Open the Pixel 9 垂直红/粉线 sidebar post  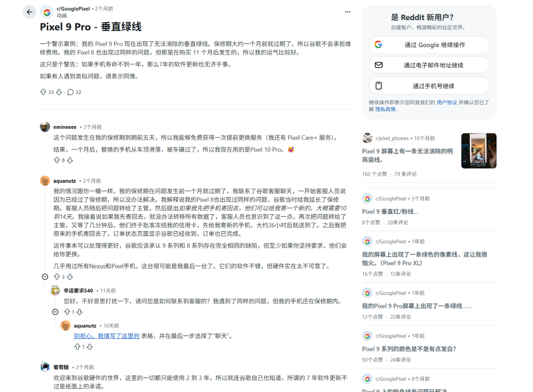tap(391, 211)
